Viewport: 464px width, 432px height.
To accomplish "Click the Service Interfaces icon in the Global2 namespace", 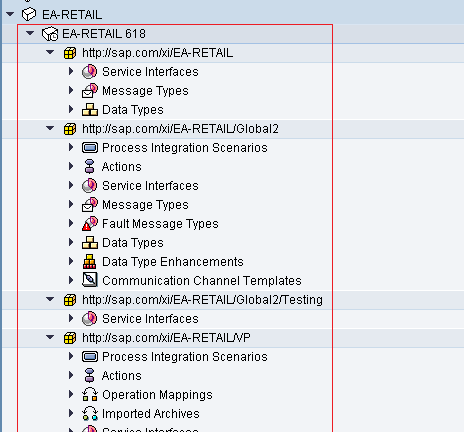I will click(90, 186).
